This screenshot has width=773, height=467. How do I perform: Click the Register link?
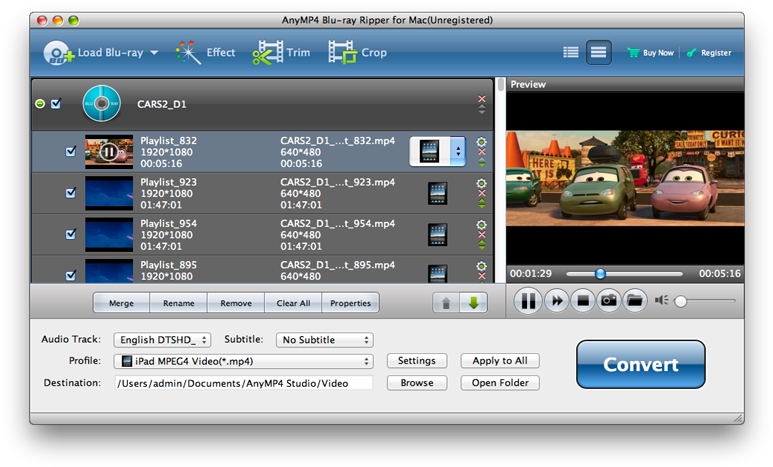coord(709,53)
